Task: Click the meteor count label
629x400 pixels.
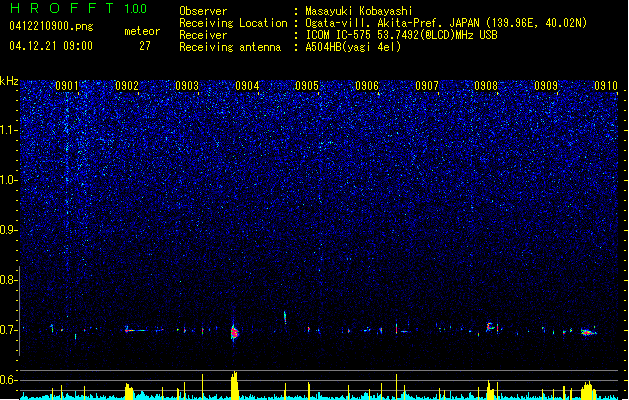Action: 142,31
